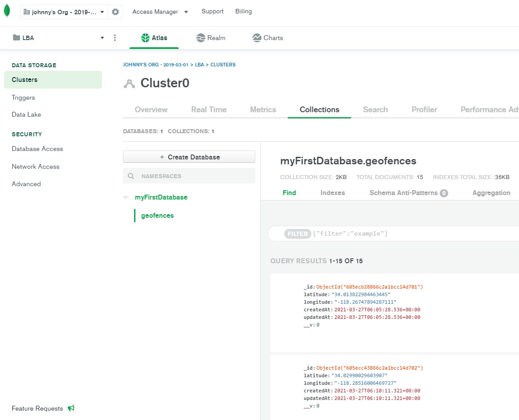Open the Aggregation sub-tab
The image size is (519, 420).
(x=491, y=193)
